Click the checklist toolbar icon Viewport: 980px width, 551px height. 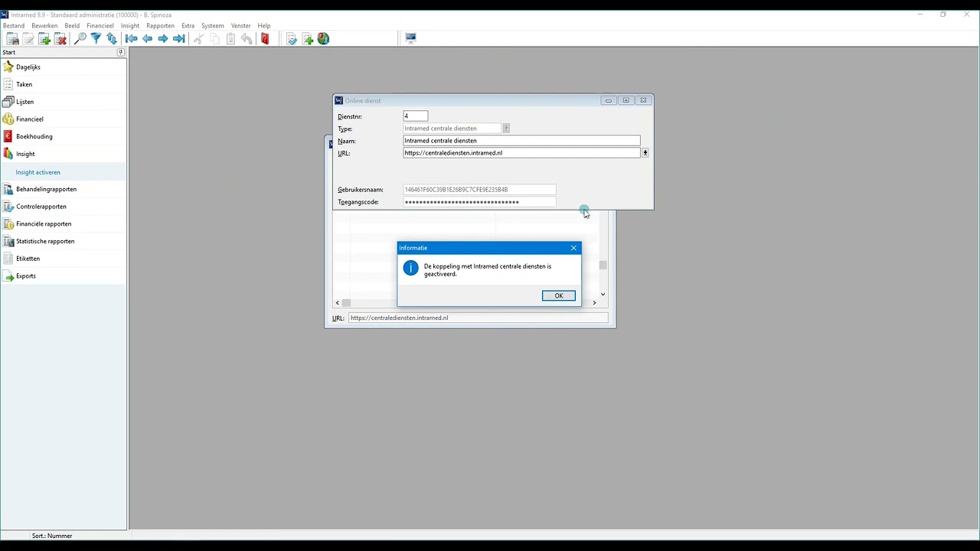pos(292,39)
